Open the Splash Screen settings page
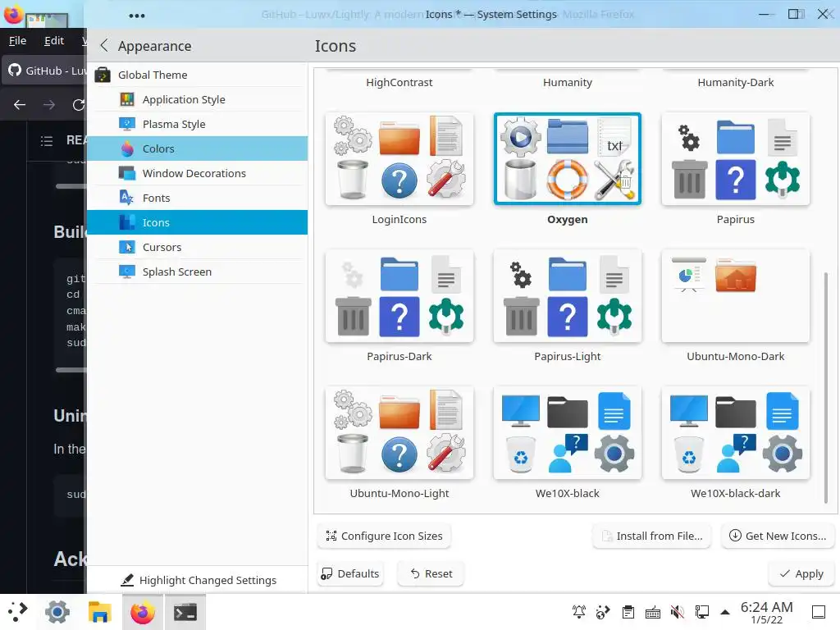The image size is (840, 630). coord(197,272)
